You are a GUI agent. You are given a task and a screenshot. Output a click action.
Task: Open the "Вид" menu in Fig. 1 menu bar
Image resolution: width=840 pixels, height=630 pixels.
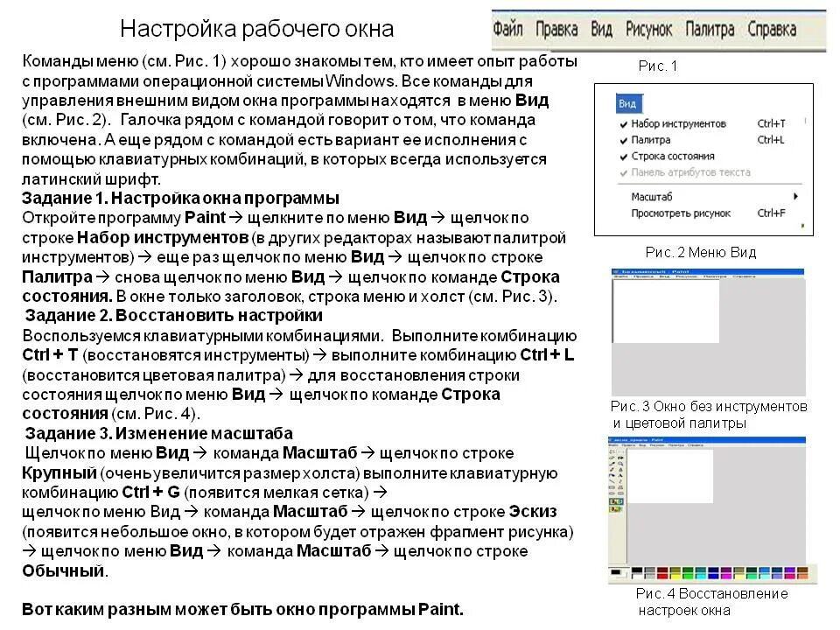coord(601,29)
